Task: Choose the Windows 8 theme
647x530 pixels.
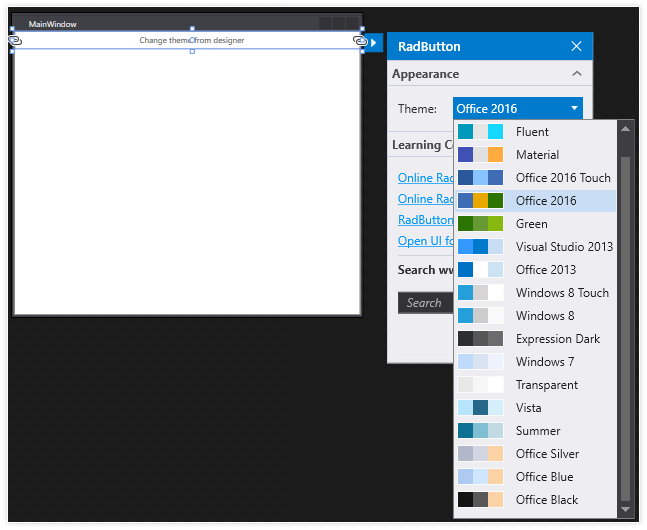Action: (536, 316)
